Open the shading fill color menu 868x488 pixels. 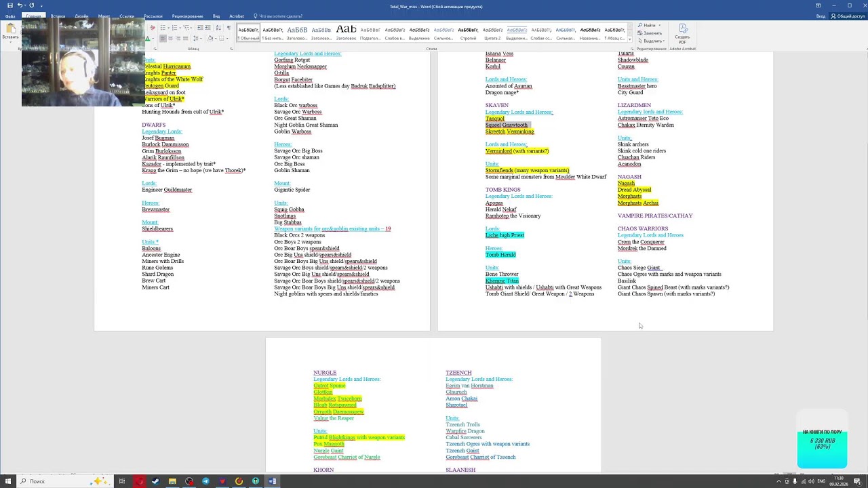click(216, 39)
